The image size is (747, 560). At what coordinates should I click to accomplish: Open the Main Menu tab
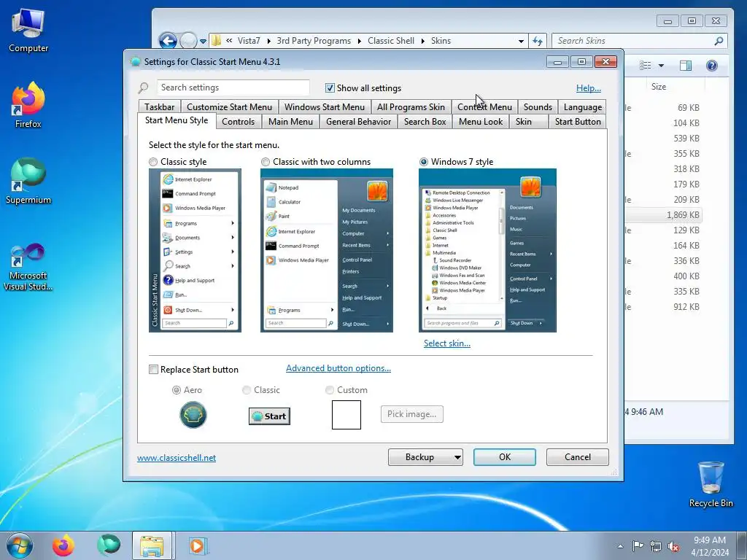[290, 122]
